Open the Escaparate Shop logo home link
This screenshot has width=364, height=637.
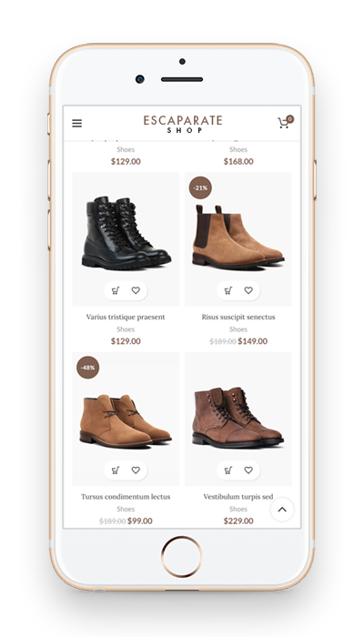[x=183, y=124]
